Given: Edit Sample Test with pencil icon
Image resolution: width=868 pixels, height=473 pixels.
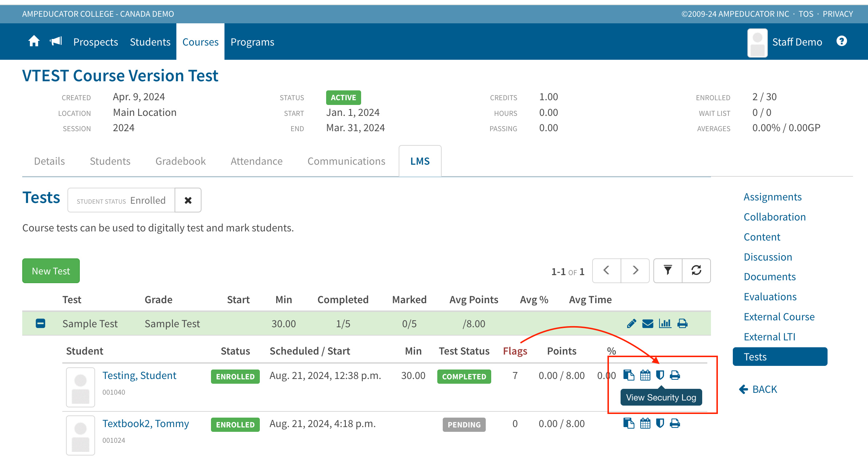Looking at the screenshot, I should 632,324.
